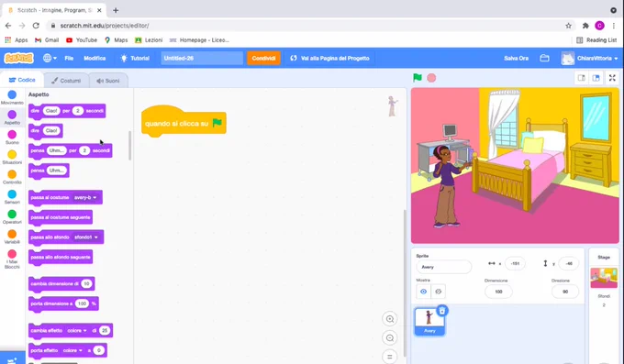Edit the Direzione direction field
The image size is (624, 364).
564,292
